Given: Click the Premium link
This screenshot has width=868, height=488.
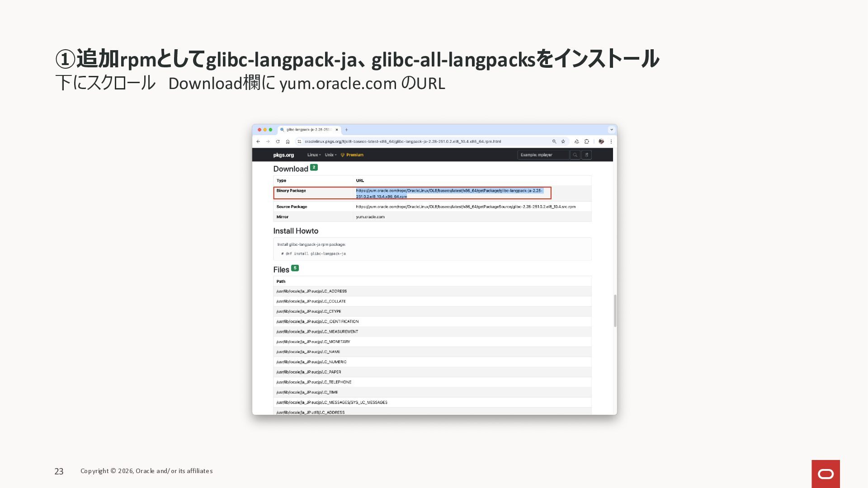Looking at the screenshot, I should click(x=354, y=155).
